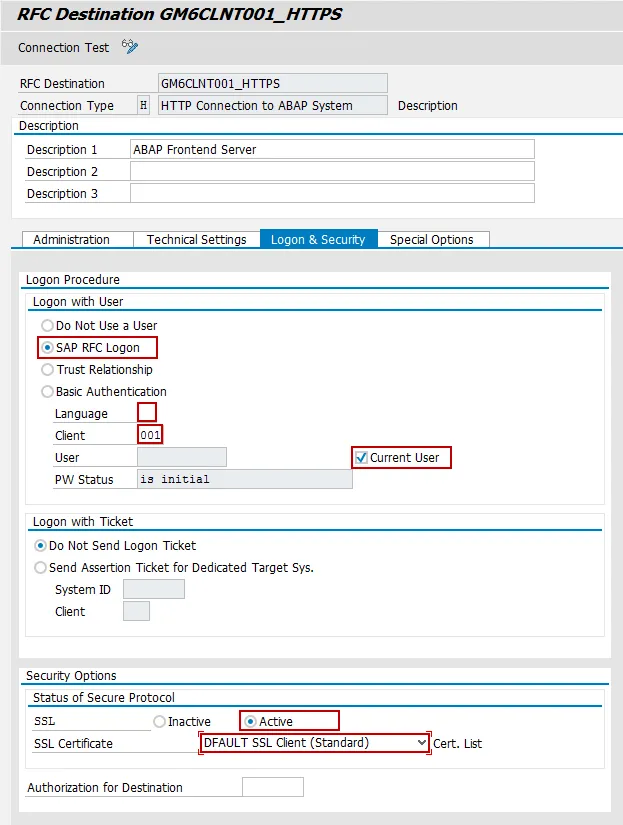Open the Technical Settings tab

coord(196,239)
